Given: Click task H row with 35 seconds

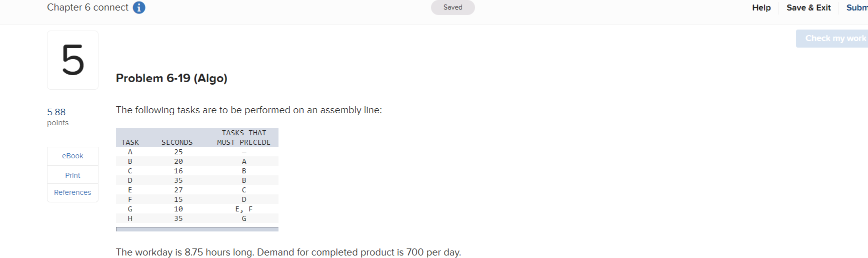Looking at the screenshot, I should coord(197,218).
